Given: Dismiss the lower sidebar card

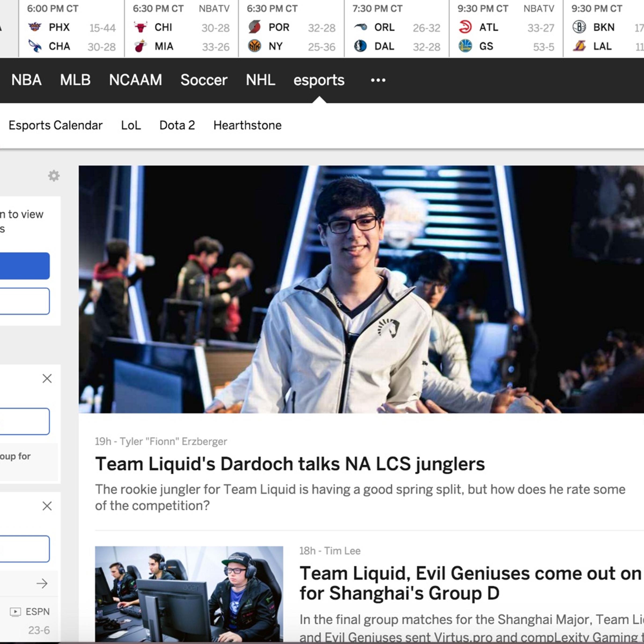Looking at the screenshot, I should (x=47, y=506).
